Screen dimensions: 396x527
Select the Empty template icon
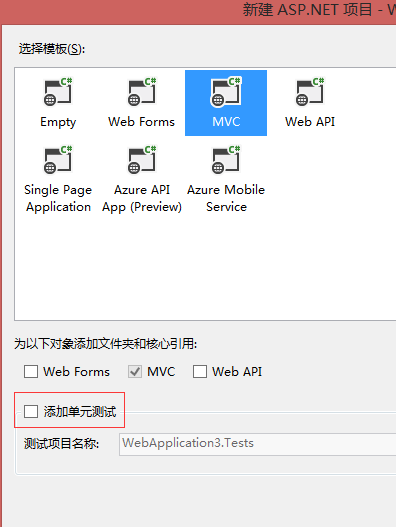point(58,92)
